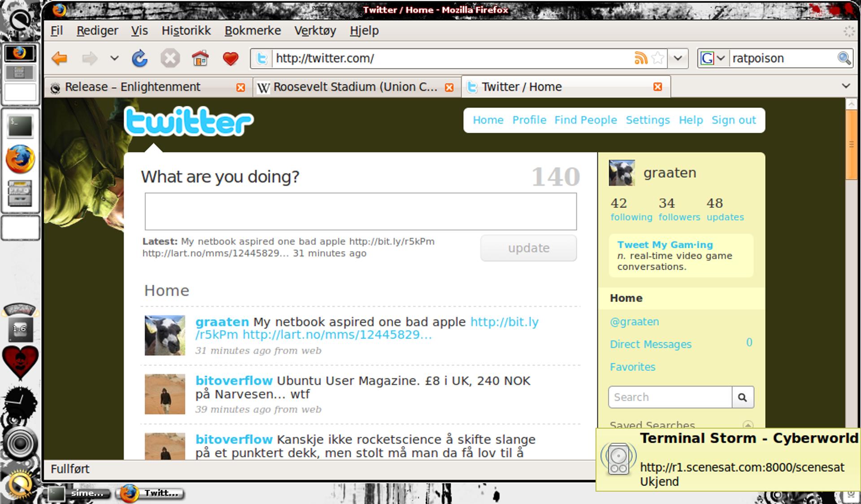Image resolution: width=861 pixels, height=504 pixels.
Task: Submit the Twitter sidebar search with the magnifier button
Action: point(743,397)
